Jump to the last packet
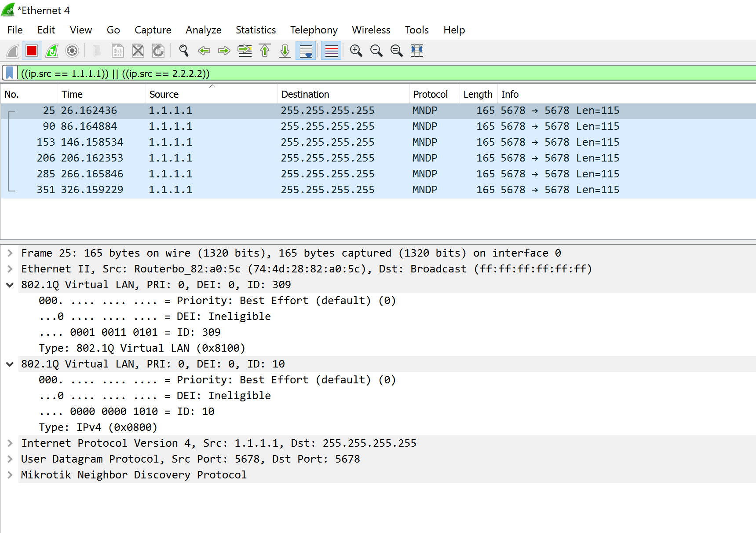Image resolution: width=756 pixels, height=533 pixels. pyautogui.click(x=285, y=51)
